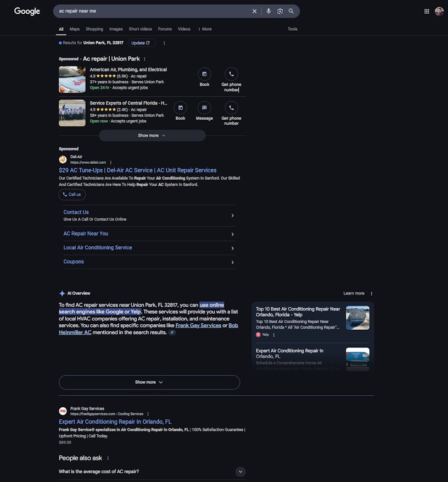Open the Google apps grid
The image size is (448, 482).
427,11
